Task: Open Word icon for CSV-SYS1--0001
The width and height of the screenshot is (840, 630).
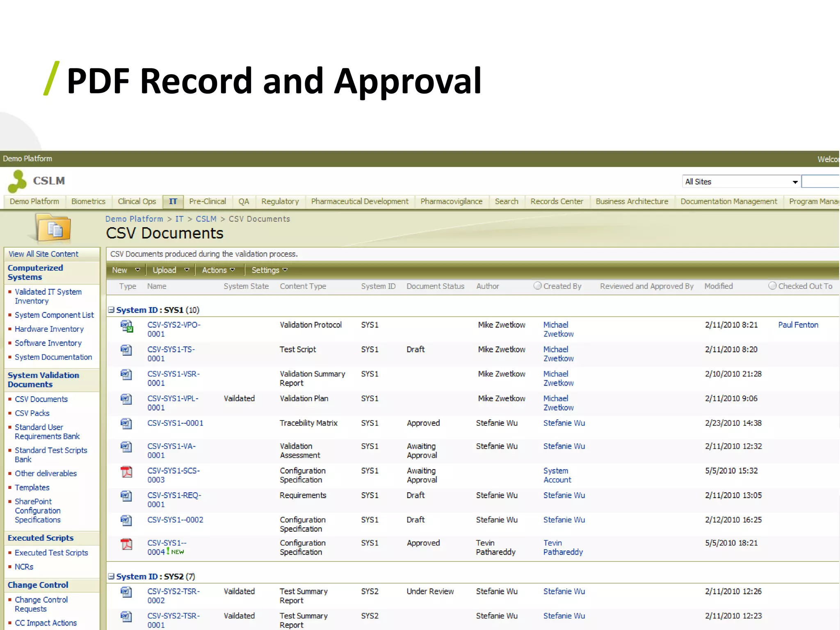Action: [126, 424]
